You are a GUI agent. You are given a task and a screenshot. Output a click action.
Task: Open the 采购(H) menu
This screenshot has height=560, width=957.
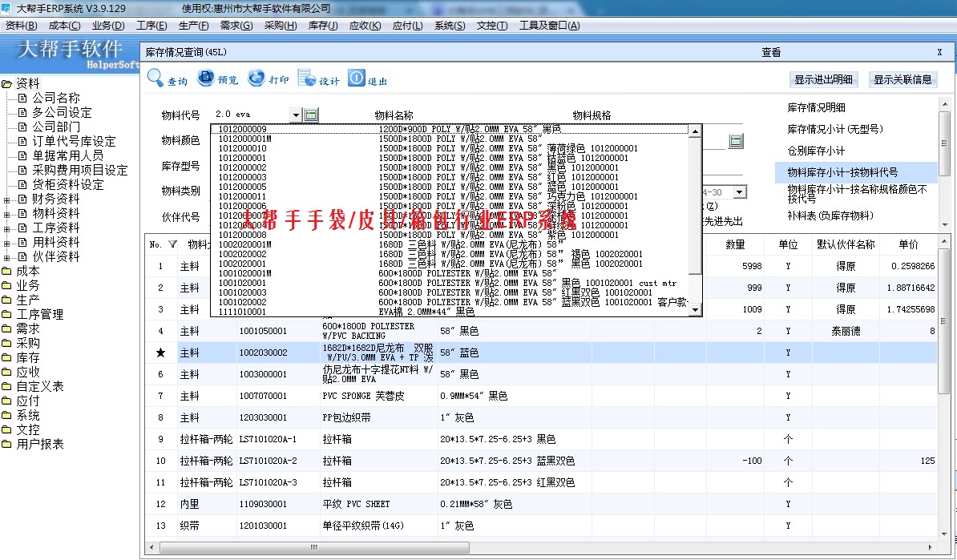click(281, 25)
